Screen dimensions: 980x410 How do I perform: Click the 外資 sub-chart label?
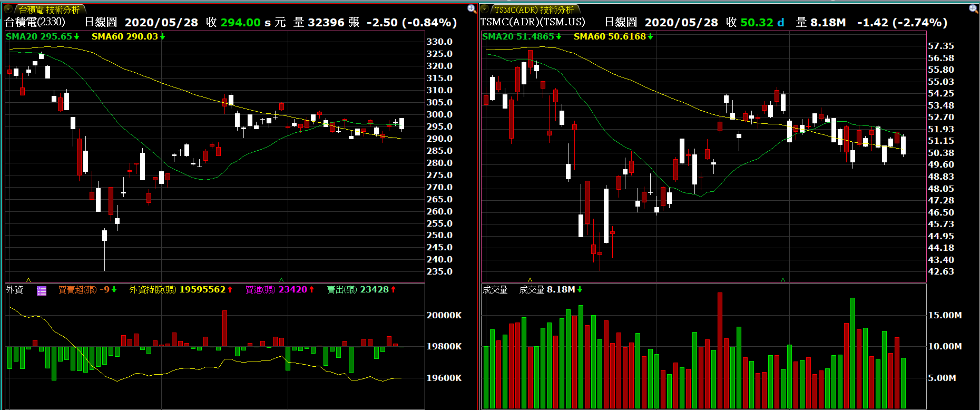coord(15,290)
